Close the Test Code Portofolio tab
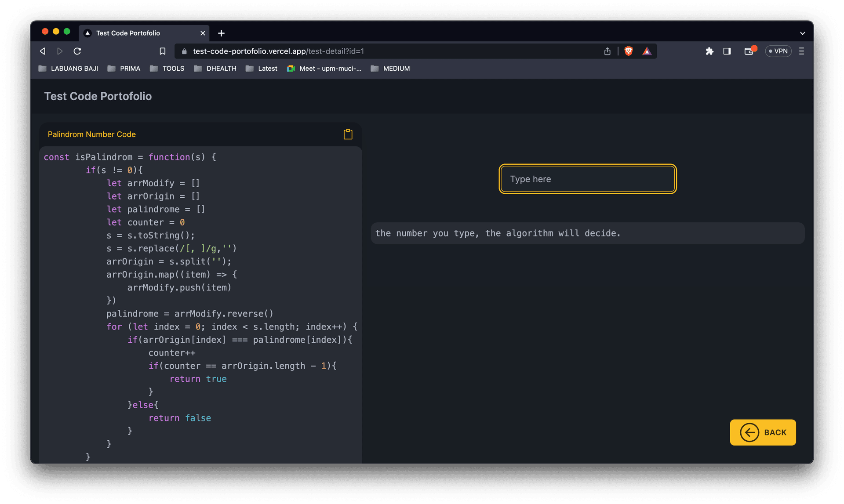The width and height of the screenshot is (844, 504). 203,33
